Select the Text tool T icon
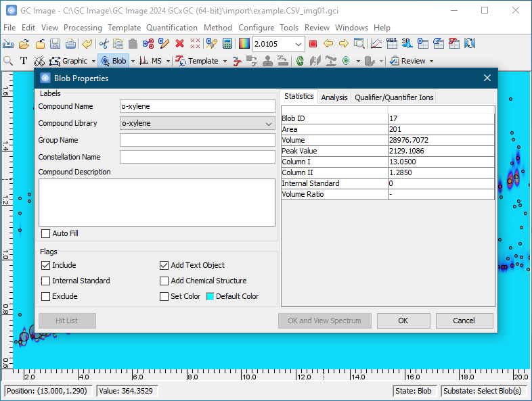 (24, 61)
